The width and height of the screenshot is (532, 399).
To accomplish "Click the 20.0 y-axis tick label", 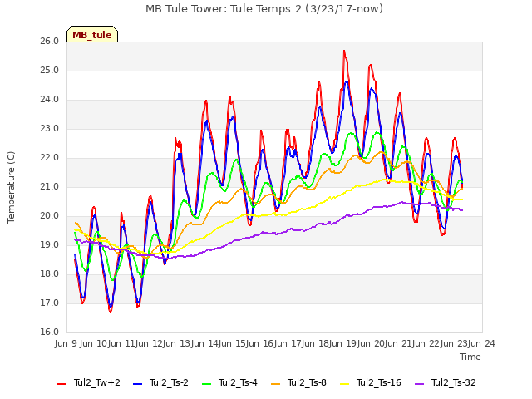I will point(50,216).
